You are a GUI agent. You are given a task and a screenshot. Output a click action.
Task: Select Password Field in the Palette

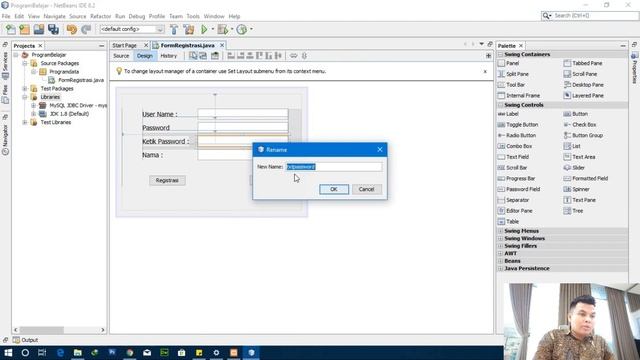click(x=519, y=189)
